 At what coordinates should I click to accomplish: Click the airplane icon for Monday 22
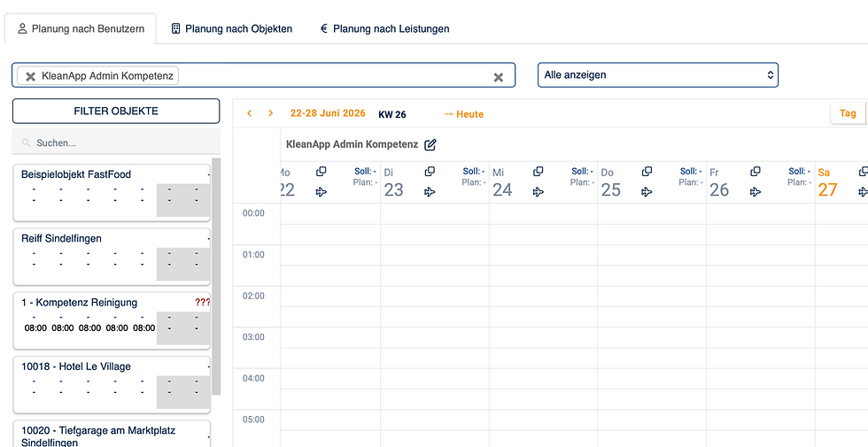[321, 192]
